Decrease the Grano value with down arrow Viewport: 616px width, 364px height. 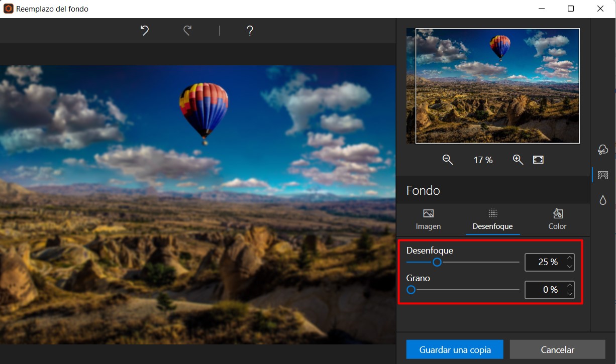[x=569, y=294]
